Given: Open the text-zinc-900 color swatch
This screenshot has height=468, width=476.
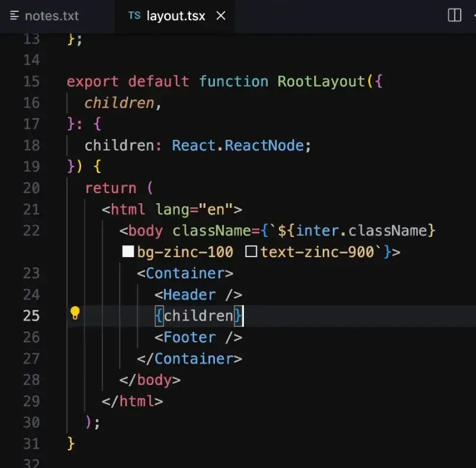Looking at the screenshot, I should pyautogui.click(x=251, y=252).
